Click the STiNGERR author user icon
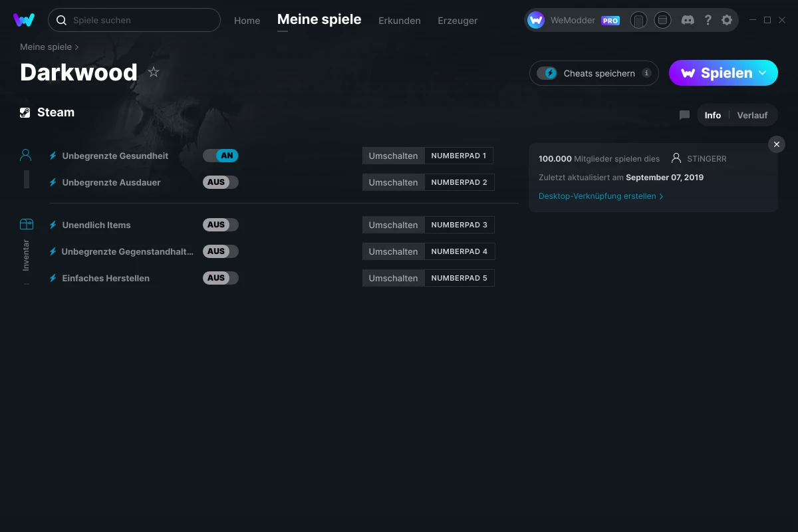 coord(676,158)
